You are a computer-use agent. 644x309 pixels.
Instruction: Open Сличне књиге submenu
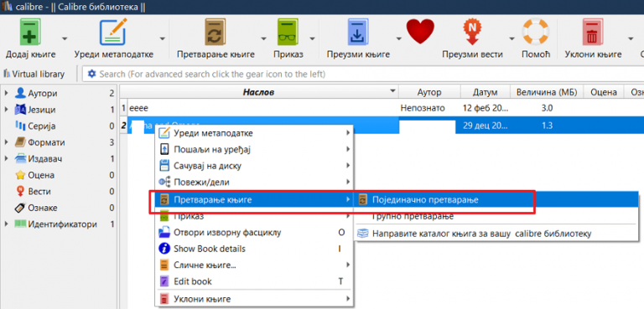[x=254, y=265]
